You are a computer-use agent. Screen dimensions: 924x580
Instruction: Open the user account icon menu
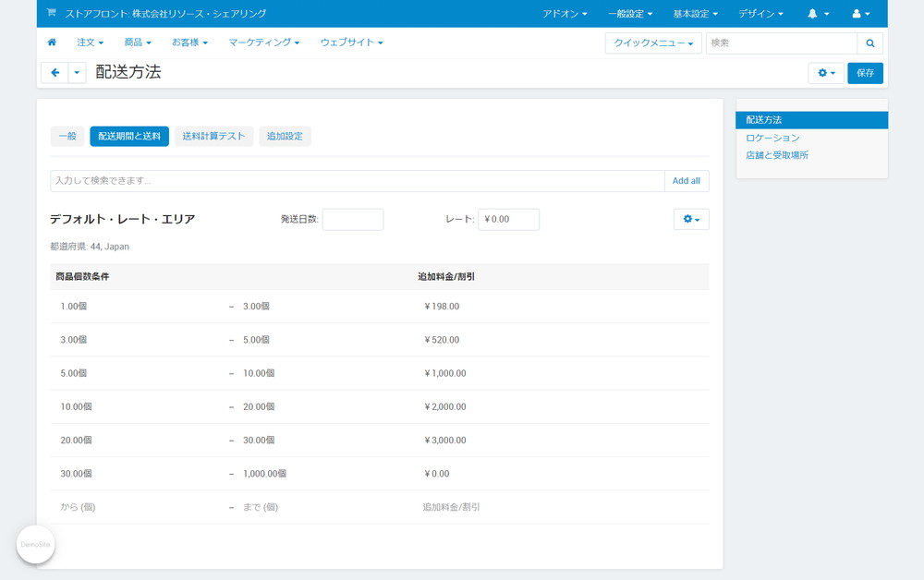coord(861,14)
